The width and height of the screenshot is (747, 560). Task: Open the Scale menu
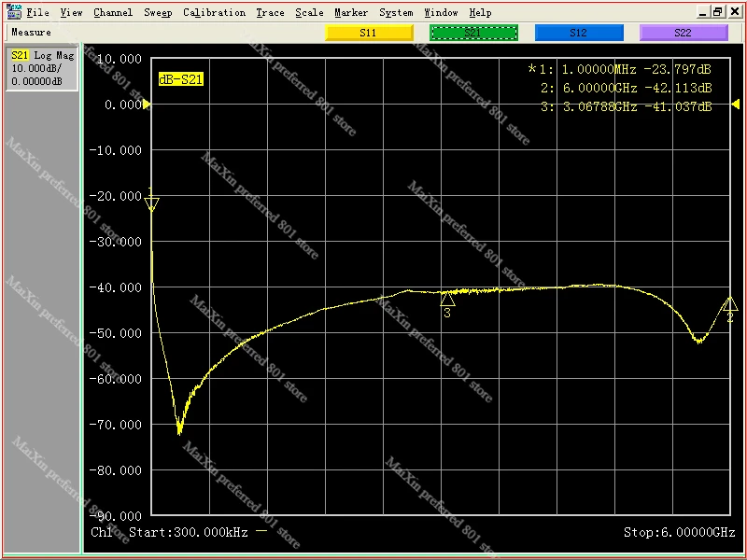(309, 12)
